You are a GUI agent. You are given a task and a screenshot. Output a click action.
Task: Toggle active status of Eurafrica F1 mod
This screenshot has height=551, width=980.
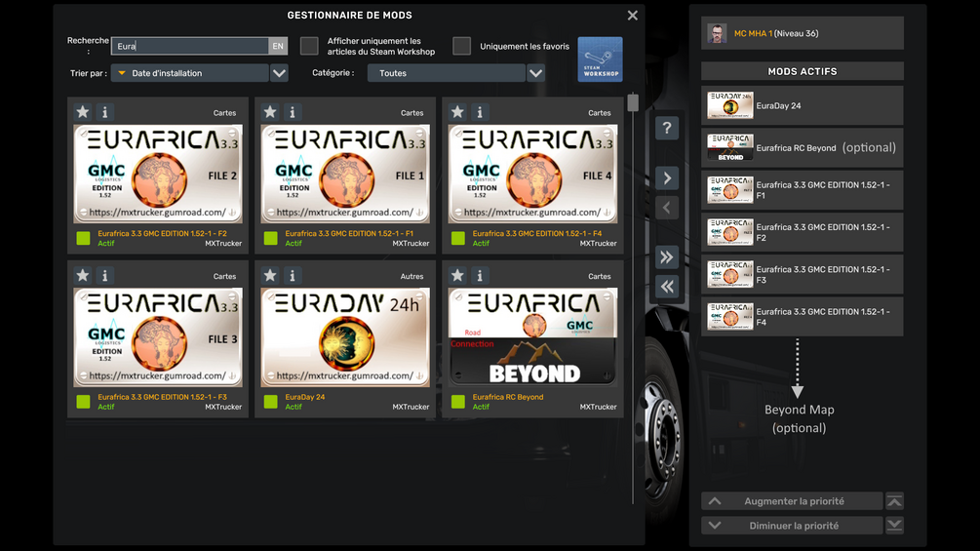[271, 238]
